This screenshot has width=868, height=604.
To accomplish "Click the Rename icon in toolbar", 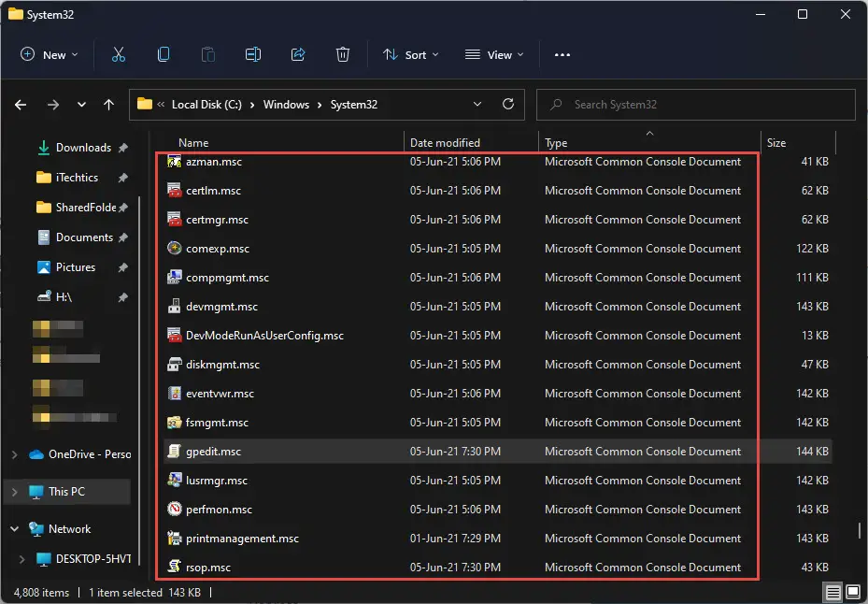I will click(x=253, y=54).
